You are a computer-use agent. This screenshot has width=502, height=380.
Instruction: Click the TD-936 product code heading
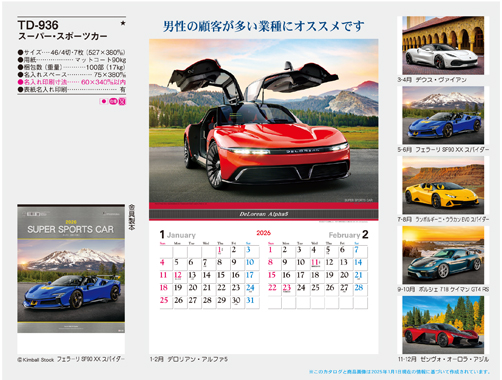pyautogui.click(x=38, y=25)
